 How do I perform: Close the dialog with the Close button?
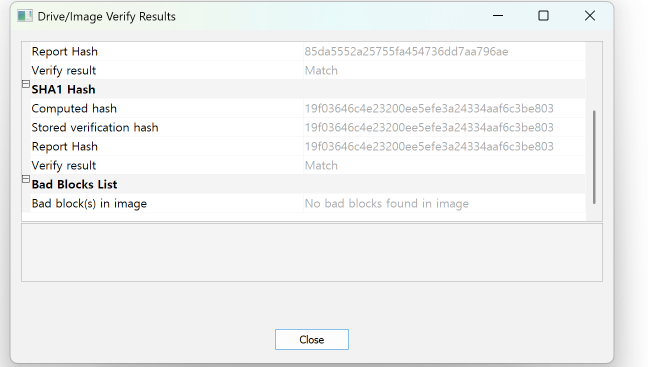coord(312,339)
